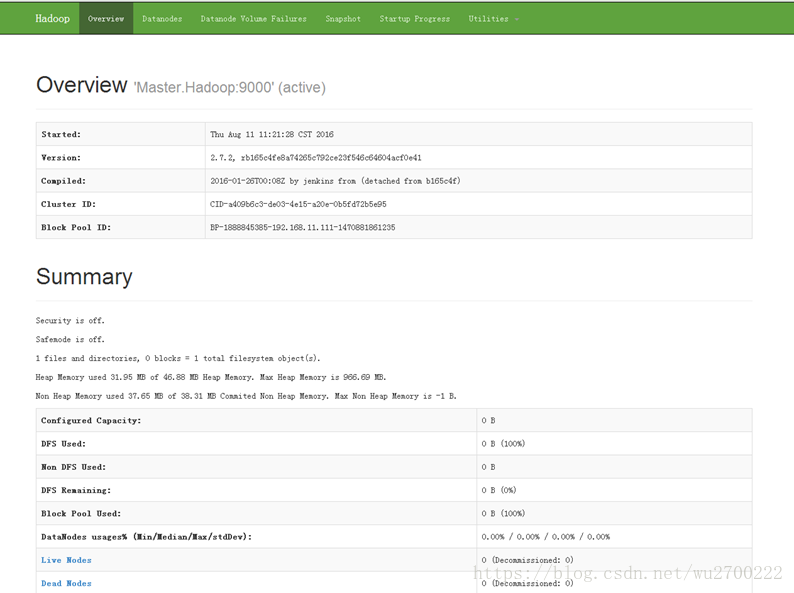Click 'Security is off.' text

pos(70,321)
